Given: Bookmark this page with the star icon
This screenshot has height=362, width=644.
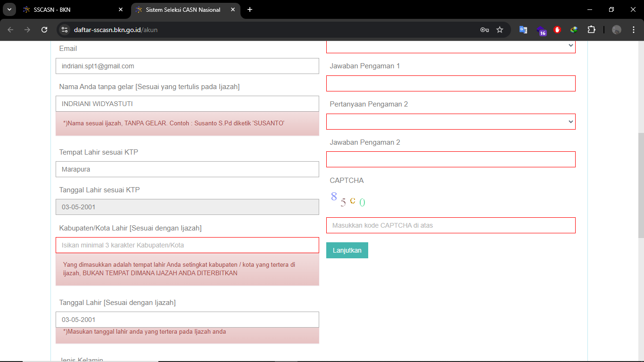Looking at the screenshot, I should pyautogui.click(x=500, y=30).
